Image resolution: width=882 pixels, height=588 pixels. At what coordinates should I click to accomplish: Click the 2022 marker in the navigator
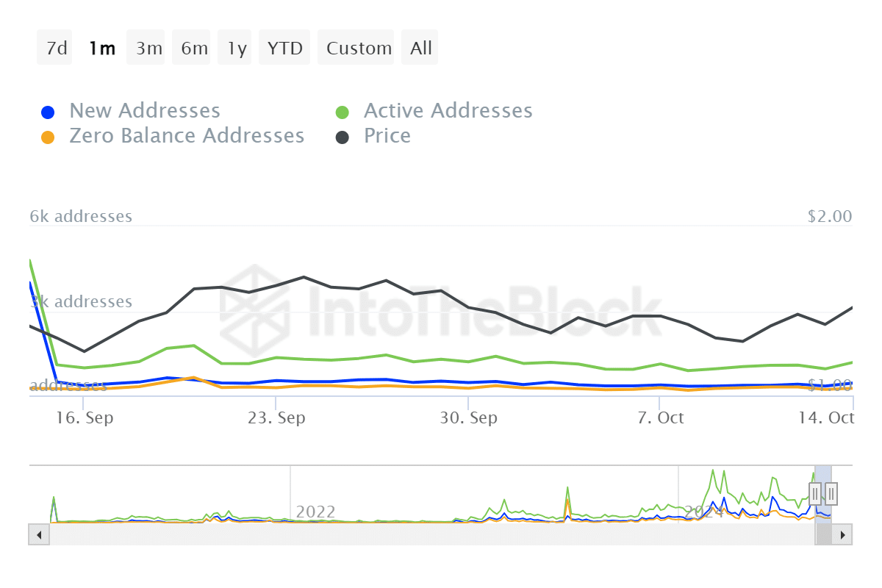(x=315, y=512)
